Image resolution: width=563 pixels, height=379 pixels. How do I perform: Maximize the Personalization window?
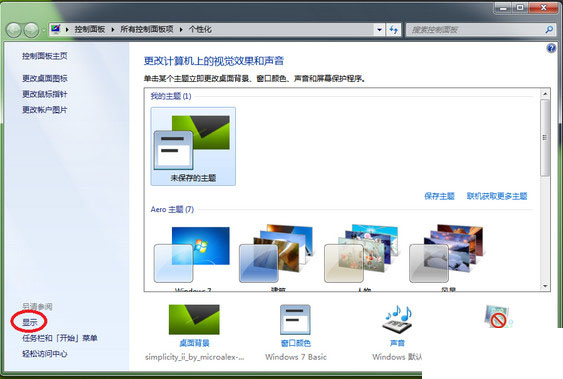520,8
